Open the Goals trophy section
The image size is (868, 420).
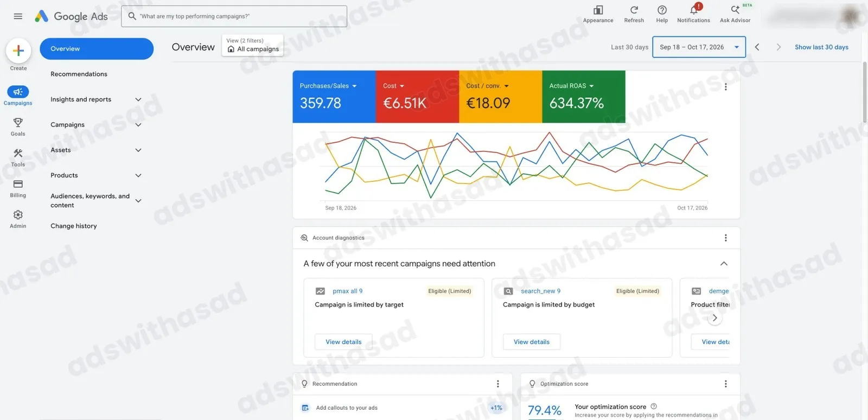click(18, 126)
